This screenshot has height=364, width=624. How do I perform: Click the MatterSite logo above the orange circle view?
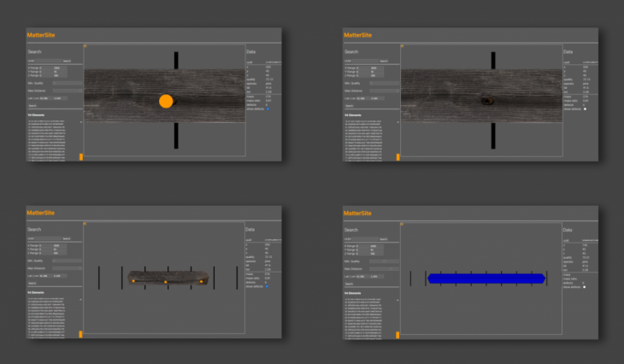point(43,35)
